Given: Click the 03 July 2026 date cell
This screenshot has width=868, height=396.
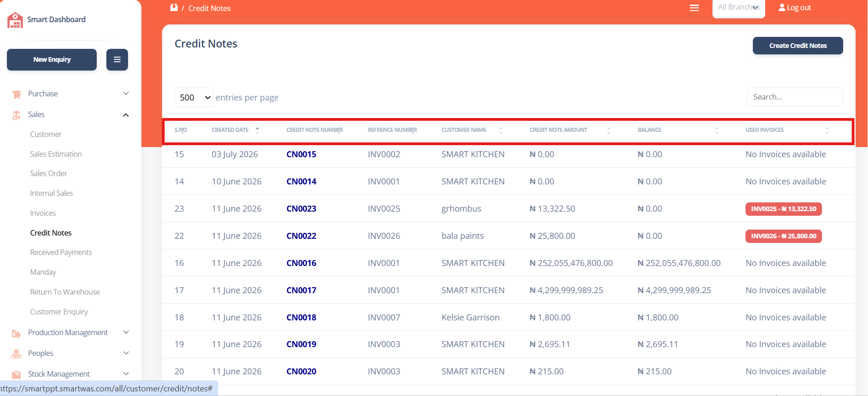Looking at the screenshot, I should (x=234, y=154).
